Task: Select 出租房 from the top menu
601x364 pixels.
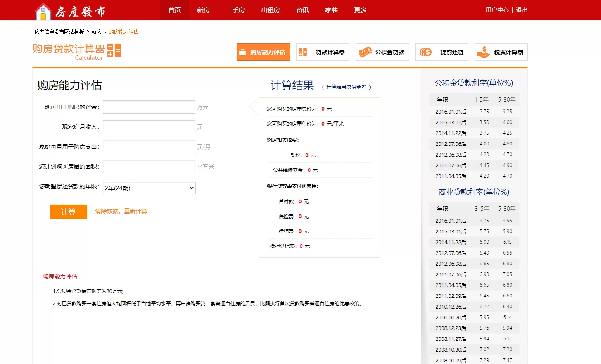Action: pyautogui.click(x=271, y=10)
